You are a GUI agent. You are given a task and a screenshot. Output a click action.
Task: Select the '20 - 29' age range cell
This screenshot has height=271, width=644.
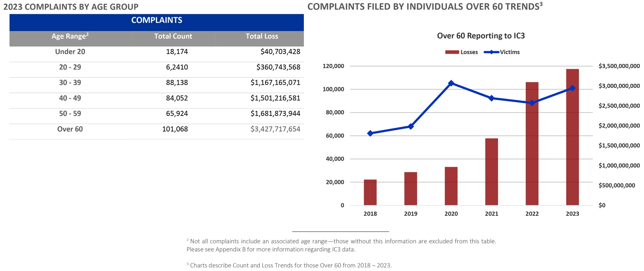coord(70,67)
